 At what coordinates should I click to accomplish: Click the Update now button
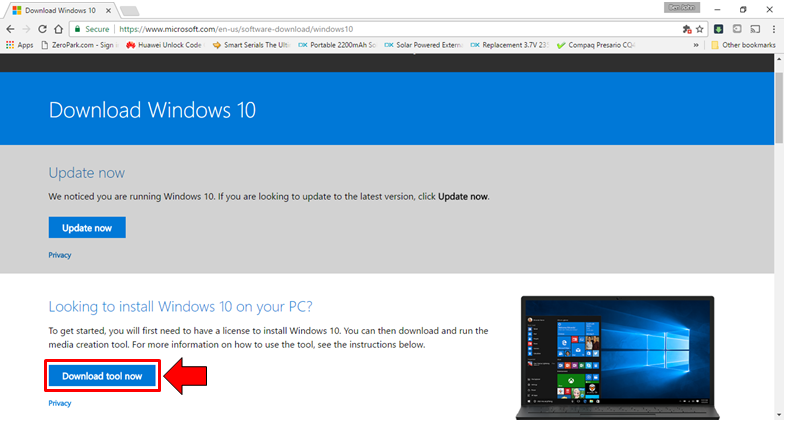click(87, 228)
